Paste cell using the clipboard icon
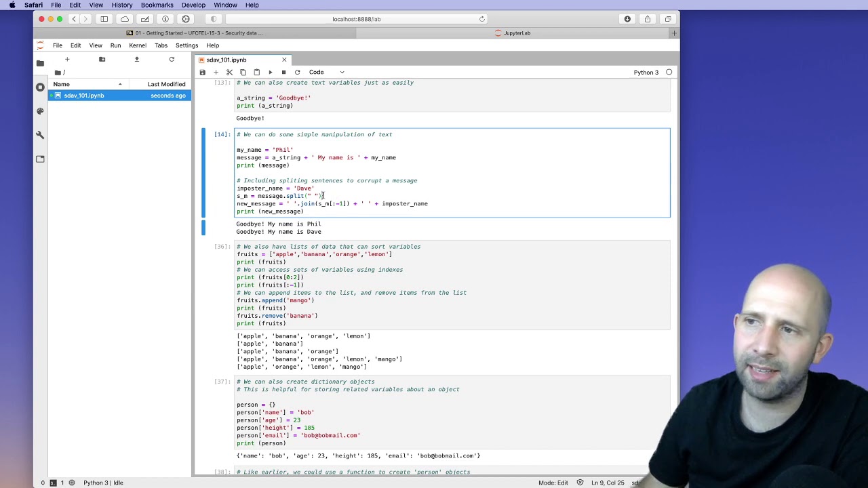Viewport: 868px width, 488px height. (256, 72)
